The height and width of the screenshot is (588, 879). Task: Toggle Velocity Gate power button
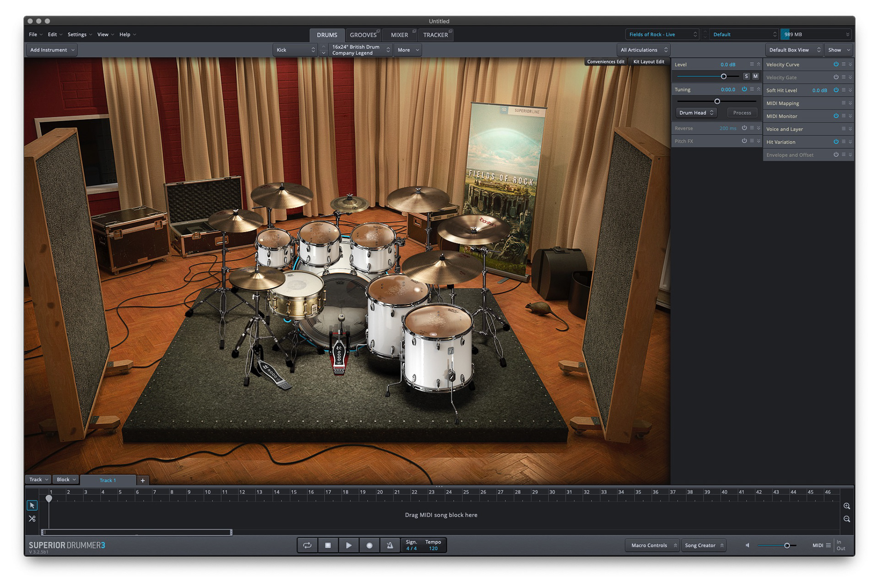[x=836, y=77]
